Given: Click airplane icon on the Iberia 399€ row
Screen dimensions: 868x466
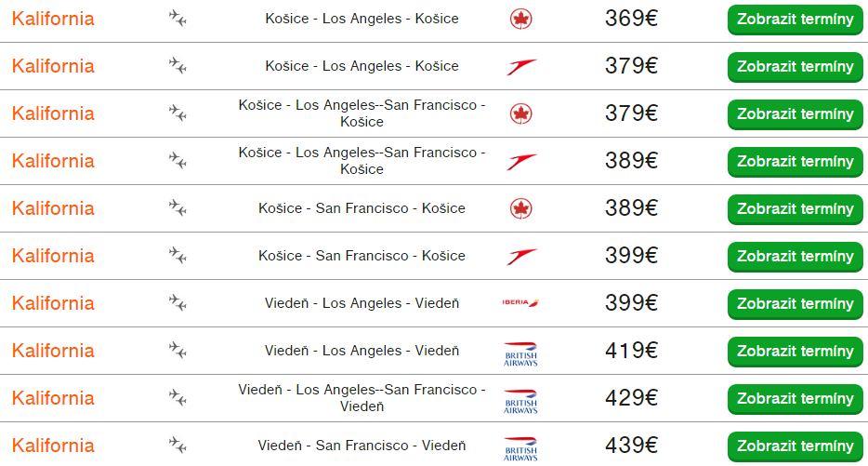Looking at the screenshot, I should click(178, 302).
